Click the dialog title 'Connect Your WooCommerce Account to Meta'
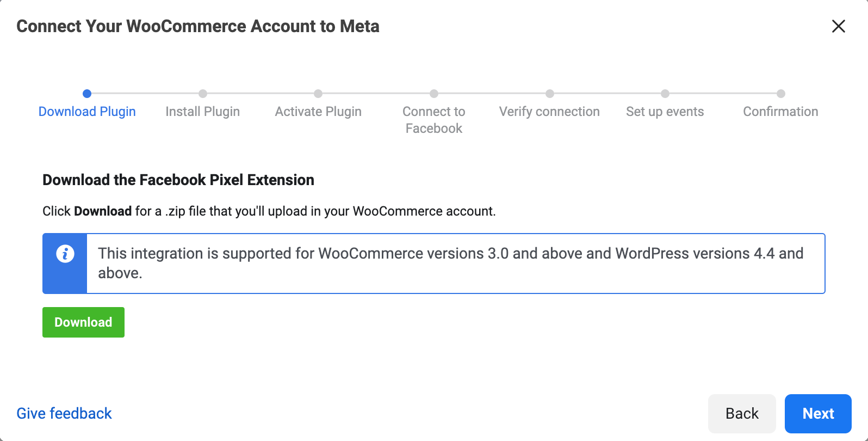Viewport: 868px width, 441px height. [198, 26]
